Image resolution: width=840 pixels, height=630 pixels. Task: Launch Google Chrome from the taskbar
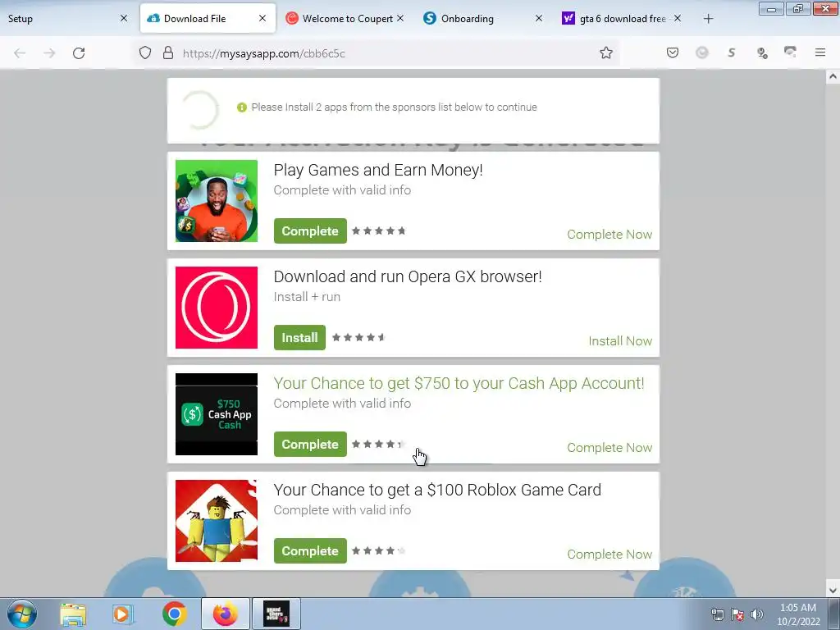175,614
